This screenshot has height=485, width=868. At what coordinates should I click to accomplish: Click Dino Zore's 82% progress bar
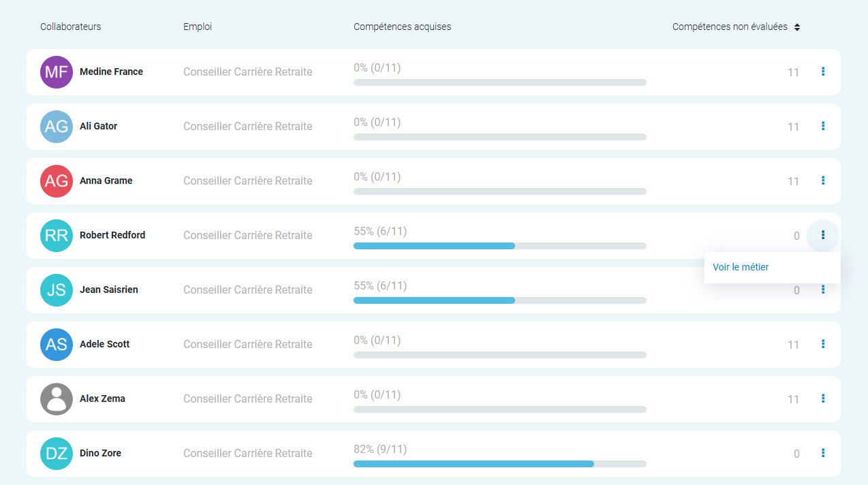499,463
